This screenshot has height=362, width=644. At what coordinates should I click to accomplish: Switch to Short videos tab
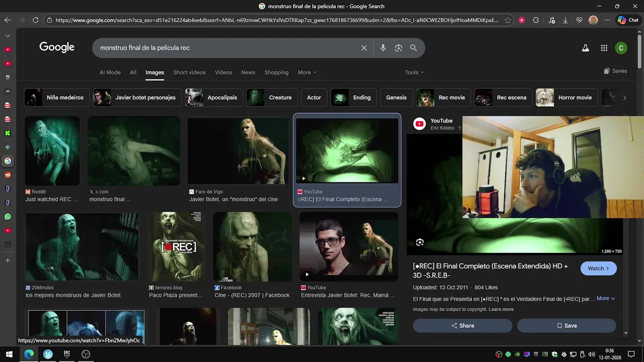pyautogui.click(x=189, y=72)
